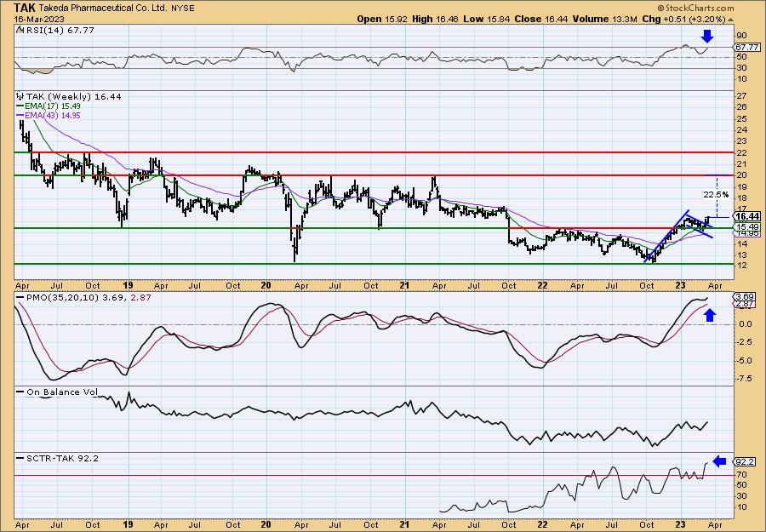The height and width of the screenshot is (532, 766).
Task: Open the © StockCharts.com link
Action: pyautogui.click(x=695, y=8)
